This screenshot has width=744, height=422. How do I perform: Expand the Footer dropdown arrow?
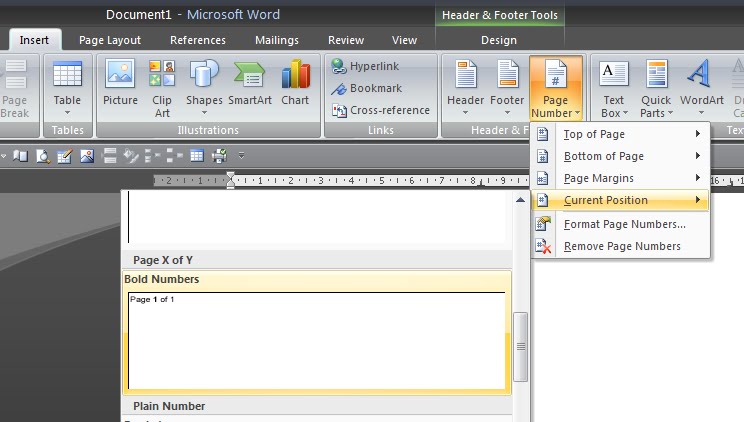click(x=507, y=113)
